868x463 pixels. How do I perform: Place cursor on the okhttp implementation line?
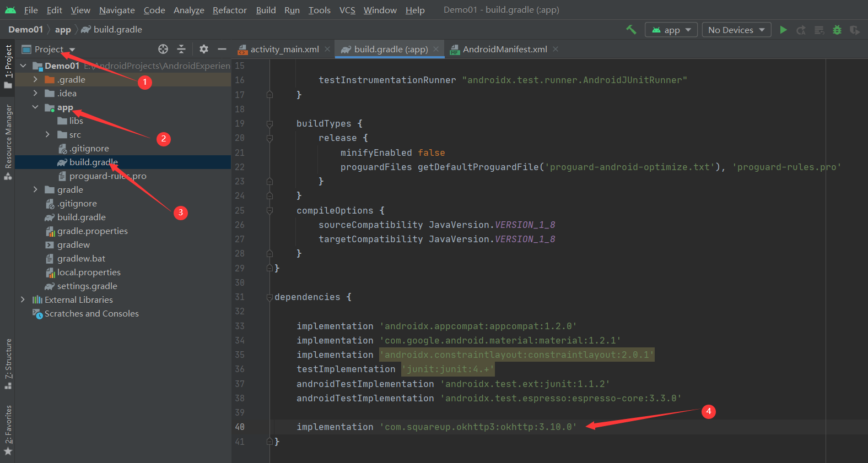tap(436, 427)
